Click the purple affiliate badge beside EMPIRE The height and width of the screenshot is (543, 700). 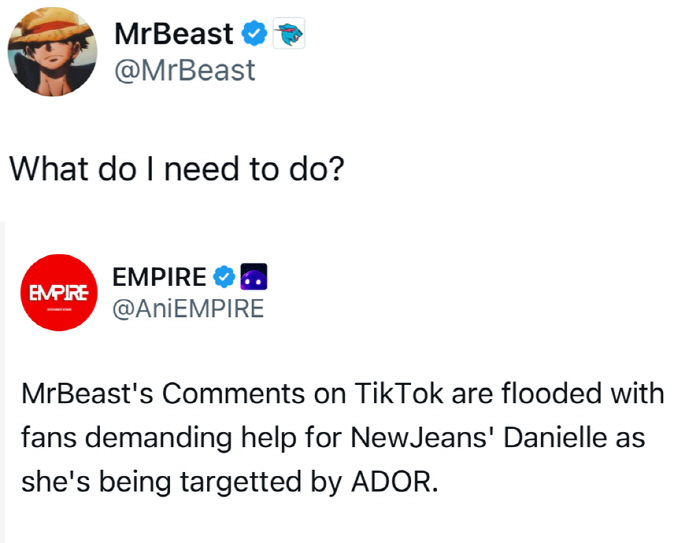pyautogui.click(x=254, y=276)
